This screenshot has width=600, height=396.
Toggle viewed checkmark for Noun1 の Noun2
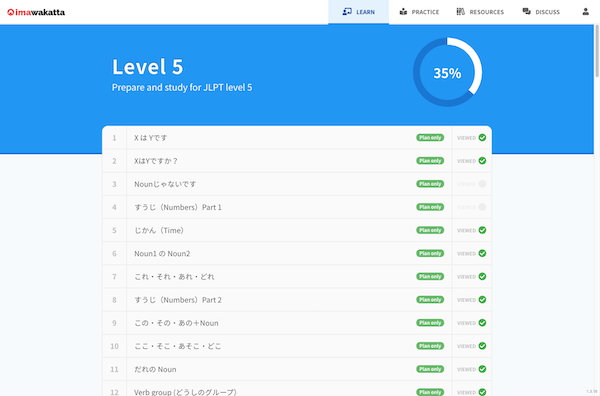482,253
